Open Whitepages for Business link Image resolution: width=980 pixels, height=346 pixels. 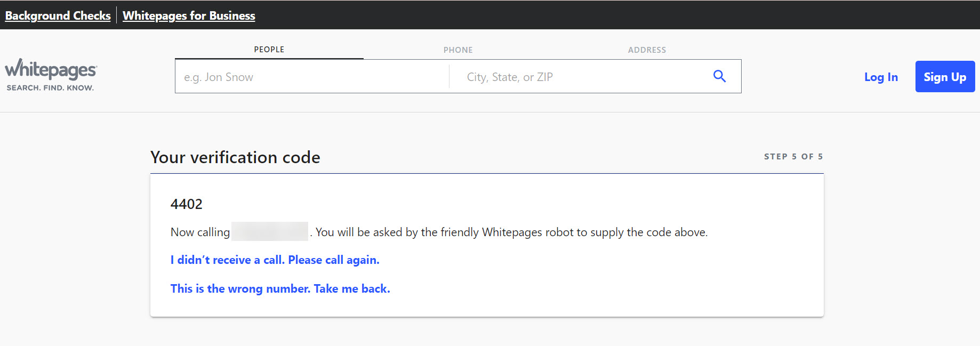click(189, 15)
